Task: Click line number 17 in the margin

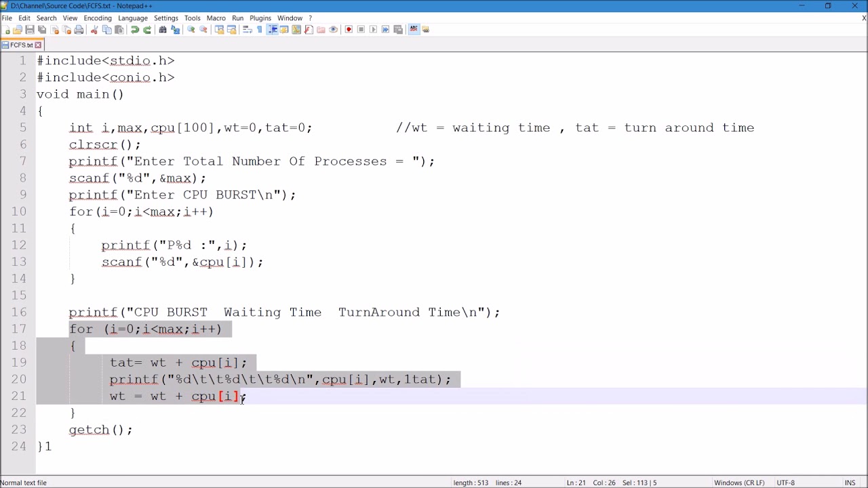Action: coord(18,329)
